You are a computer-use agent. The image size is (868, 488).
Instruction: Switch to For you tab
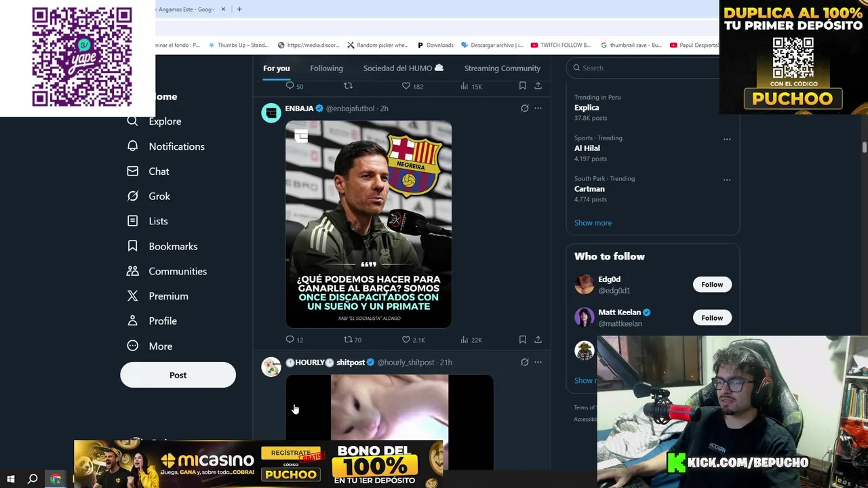coord(276,68)
